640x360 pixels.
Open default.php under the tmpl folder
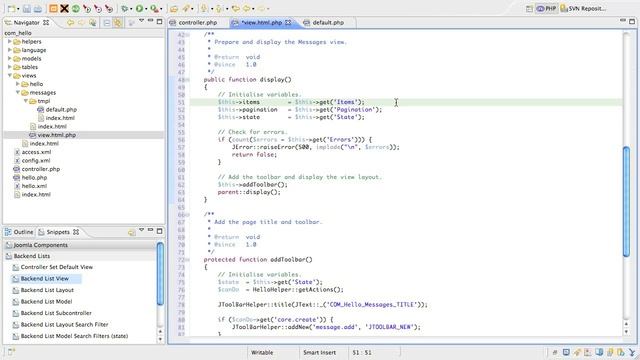click(61, 109)
